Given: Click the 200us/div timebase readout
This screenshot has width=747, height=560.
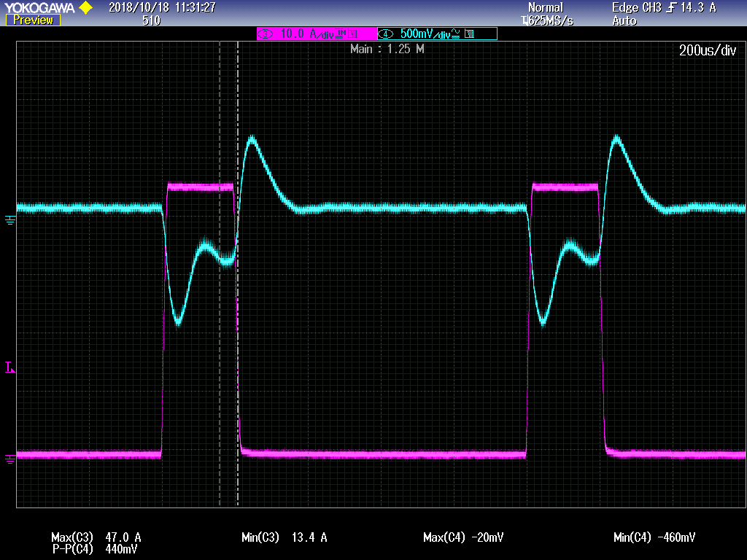Looking at the screenshot, I should (x=708, y=50).
